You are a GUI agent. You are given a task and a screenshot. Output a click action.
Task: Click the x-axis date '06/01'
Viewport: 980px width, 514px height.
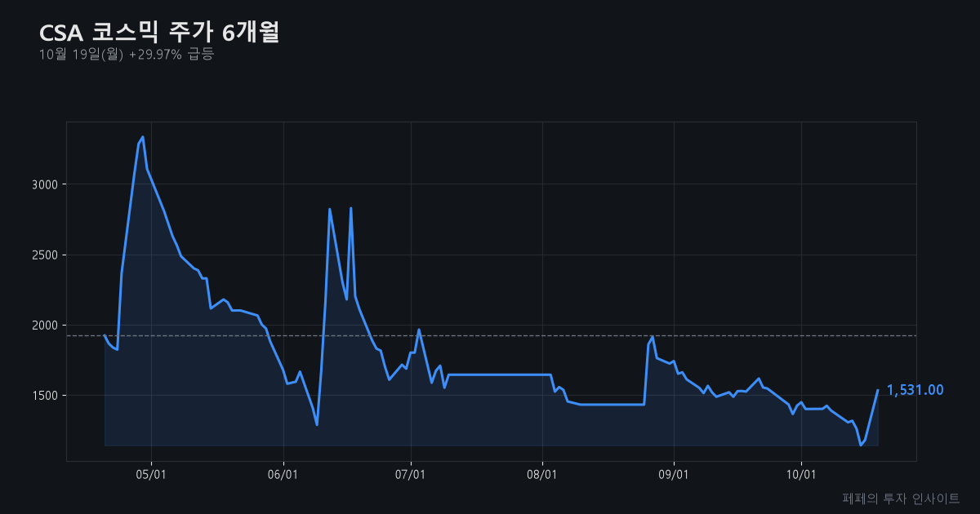pyautogui.click(x=283, y=474)
